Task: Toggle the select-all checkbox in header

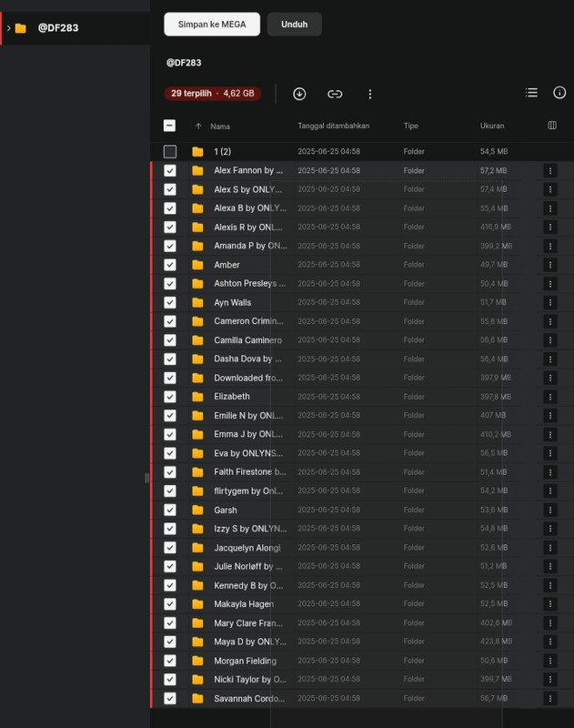Action: (169, 126)
